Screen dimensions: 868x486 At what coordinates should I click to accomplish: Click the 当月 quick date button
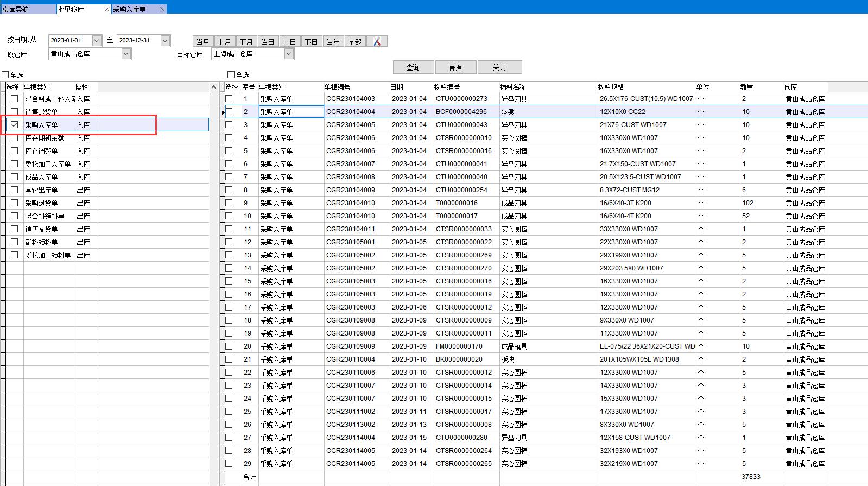click(203, 42)
